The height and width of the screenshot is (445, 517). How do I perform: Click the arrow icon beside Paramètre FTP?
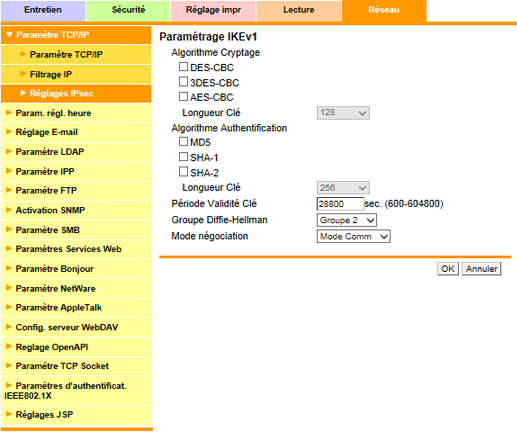click(9, 190)
